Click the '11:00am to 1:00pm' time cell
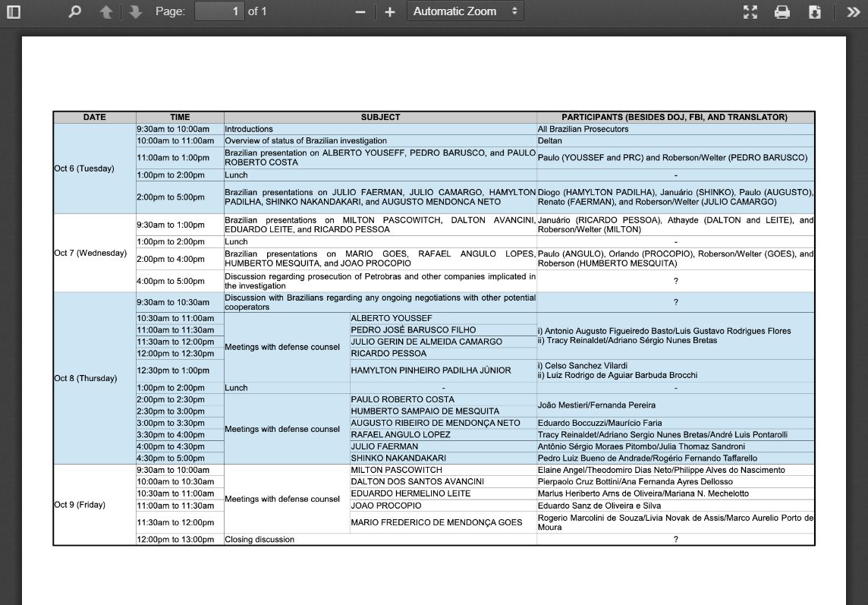Viewport: 868px width, 605px height. [x=180, y=158]
